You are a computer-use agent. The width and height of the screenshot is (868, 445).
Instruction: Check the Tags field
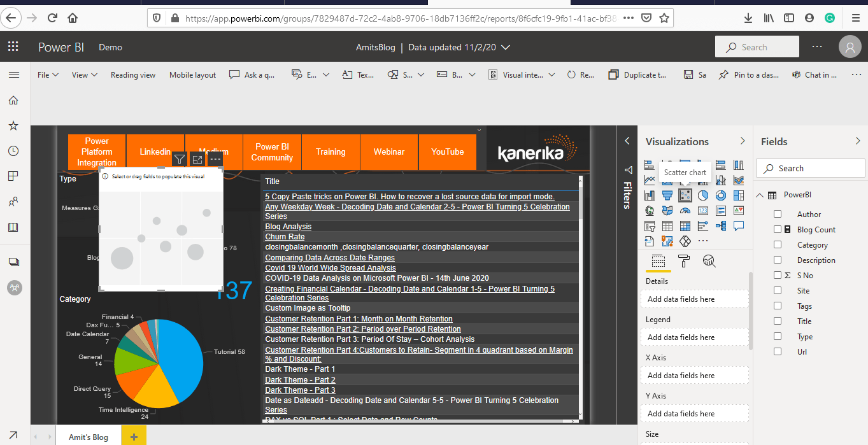pyautogui.click(x=778, y=306)
